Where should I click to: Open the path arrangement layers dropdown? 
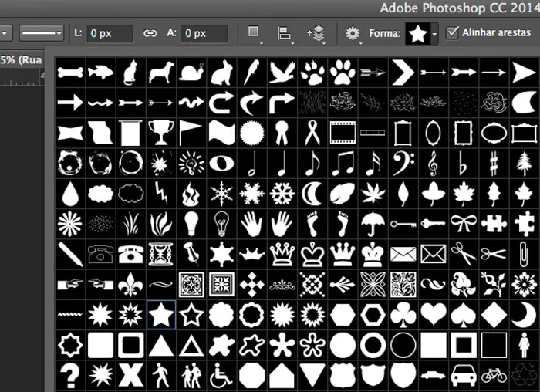316,34
